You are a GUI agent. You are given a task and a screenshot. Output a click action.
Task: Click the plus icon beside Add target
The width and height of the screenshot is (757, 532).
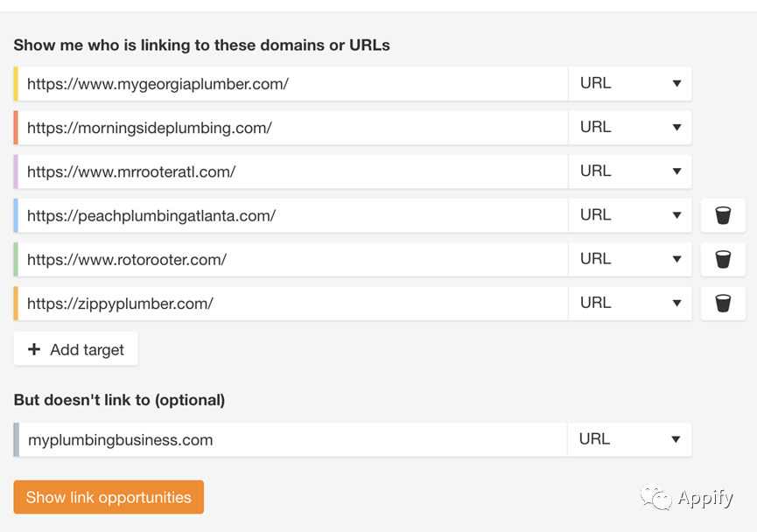(34, 349)
